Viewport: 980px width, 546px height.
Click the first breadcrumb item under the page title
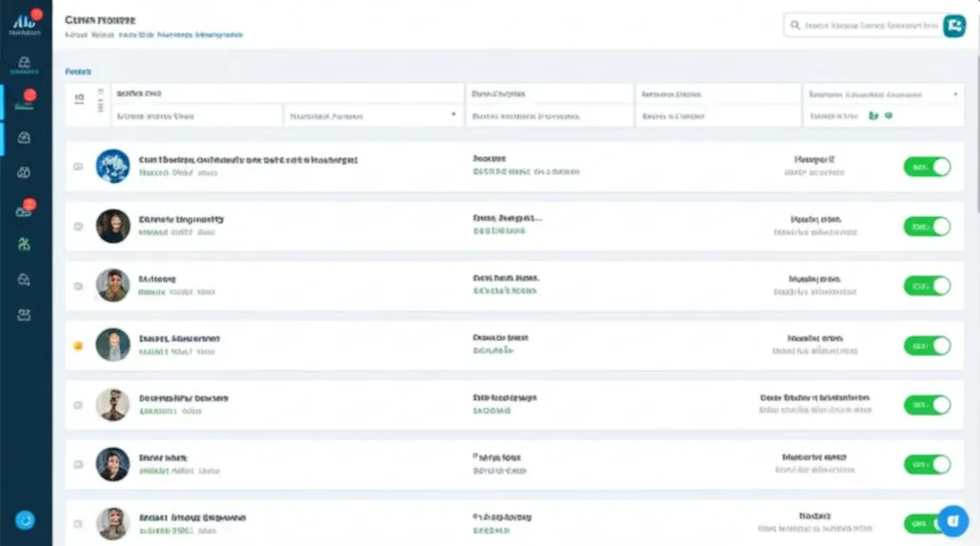pos(76,35)
